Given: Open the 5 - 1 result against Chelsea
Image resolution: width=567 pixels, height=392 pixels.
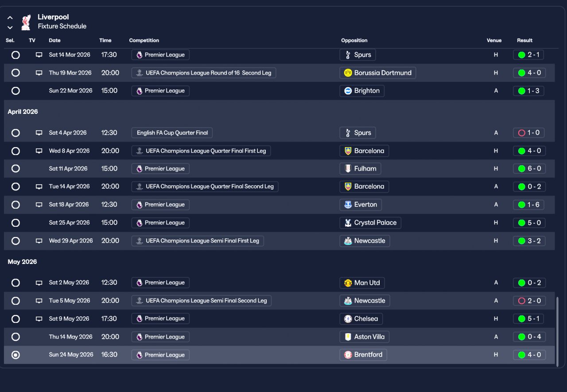Looking at the screenshot, I should coord(529,319).
